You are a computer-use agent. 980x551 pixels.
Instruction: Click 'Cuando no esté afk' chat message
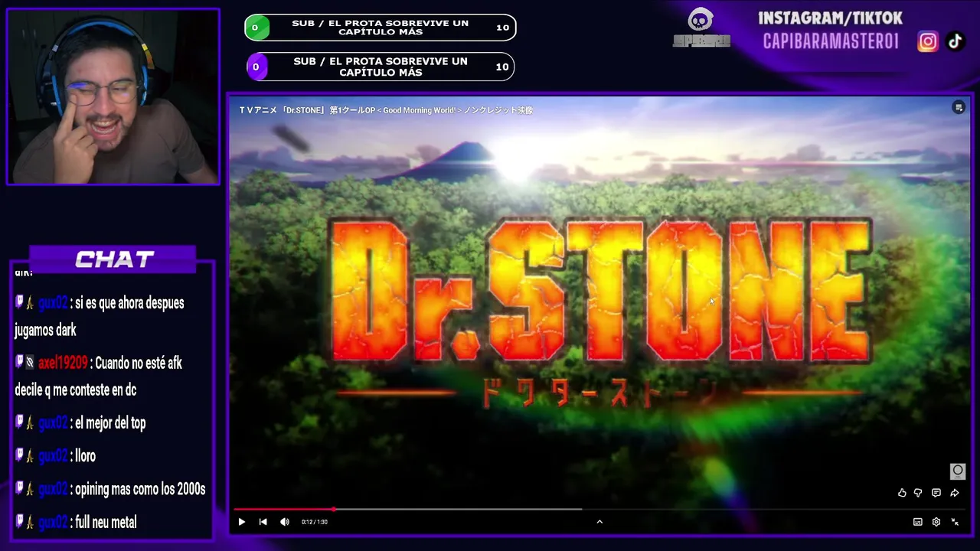(x=139, y=363)
